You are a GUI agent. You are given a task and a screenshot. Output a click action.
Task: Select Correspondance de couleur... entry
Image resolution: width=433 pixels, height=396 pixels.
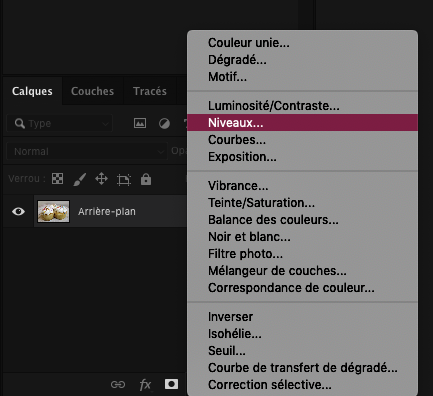click(302, 288)
